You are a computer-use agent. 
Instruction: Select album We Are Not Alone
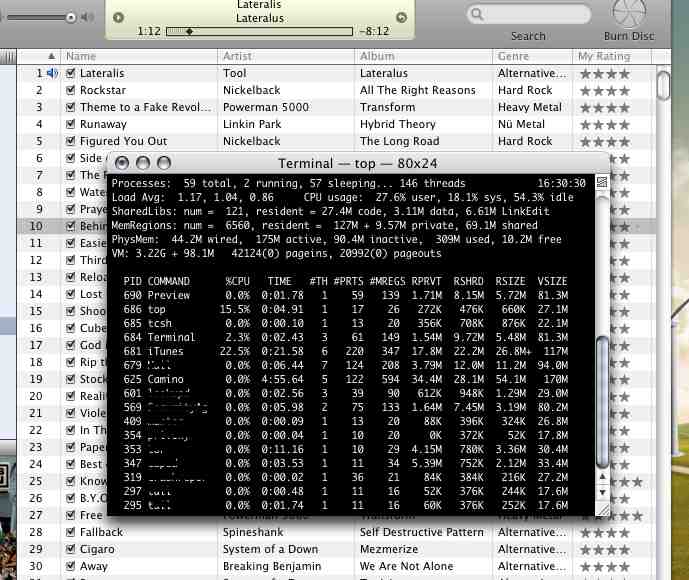coord(406,566)
